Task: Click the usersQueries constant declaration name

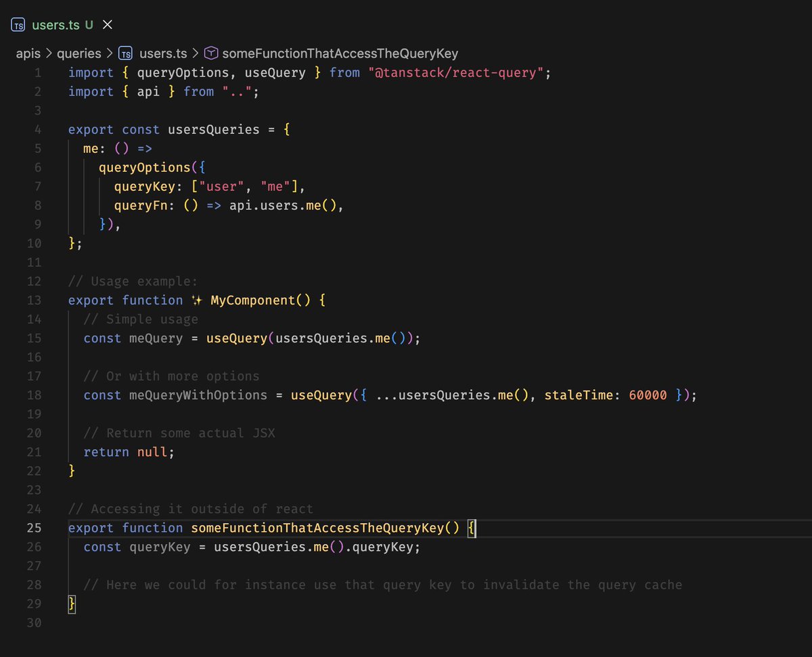Action: pyautogui.click(x=213, y=129)
